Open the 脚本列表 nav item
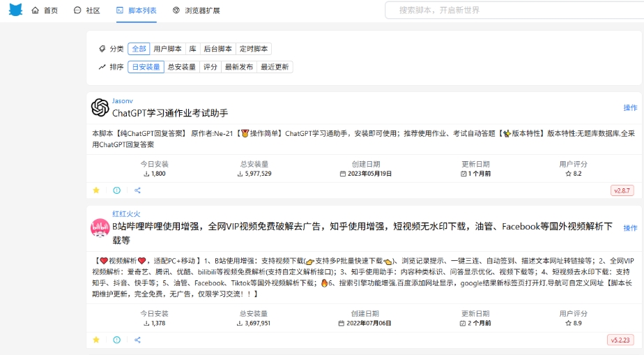Screen dimensions: 644x355 click(x=137, y=10)
